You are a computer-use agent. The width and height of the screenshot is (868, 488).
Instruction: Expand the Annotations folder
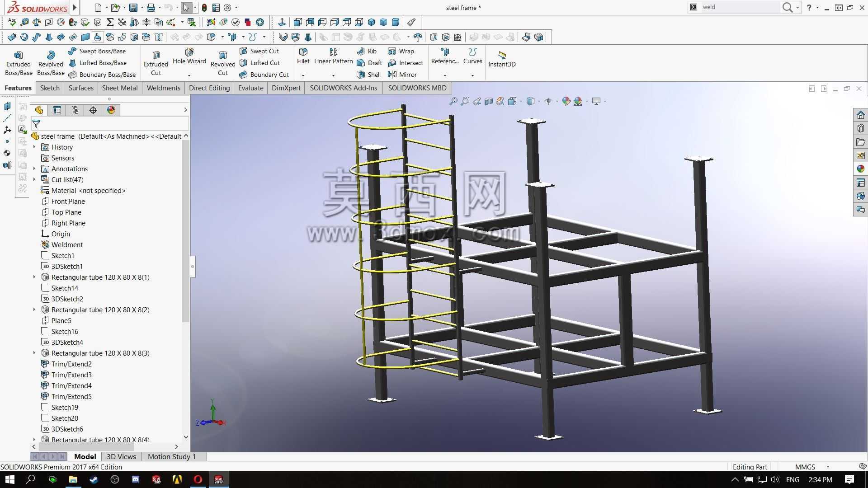coord(34,169)
